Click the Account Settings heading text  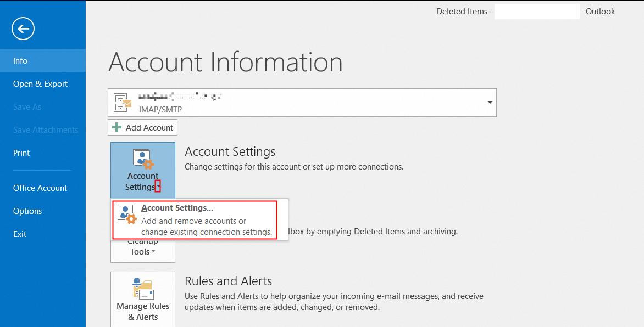(x=230, y=152)
